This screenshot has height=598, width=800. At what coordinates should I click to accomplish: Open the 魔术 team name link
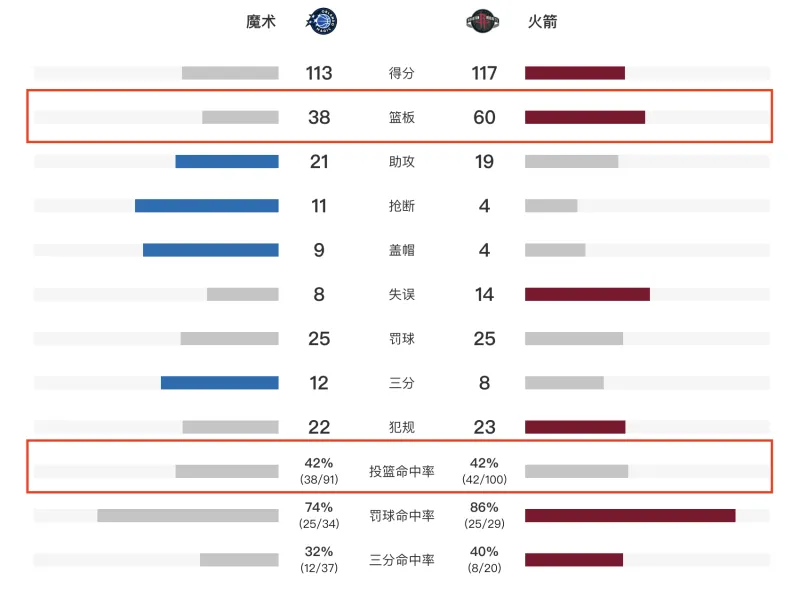click(261, 21)
